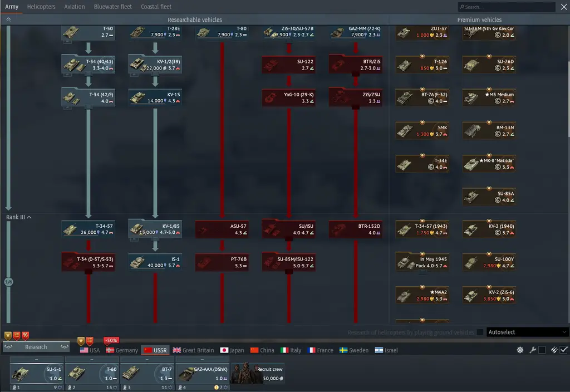This screenshot has width=570, height=392.
Task: Switch to the Helicopters tab
Action: 41,7
